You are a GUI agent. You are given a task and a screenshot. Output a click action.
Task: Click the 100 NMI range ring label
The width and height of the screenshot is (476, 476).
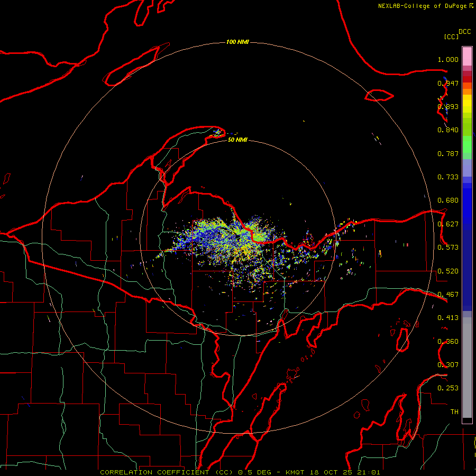[x=237, y=42]
